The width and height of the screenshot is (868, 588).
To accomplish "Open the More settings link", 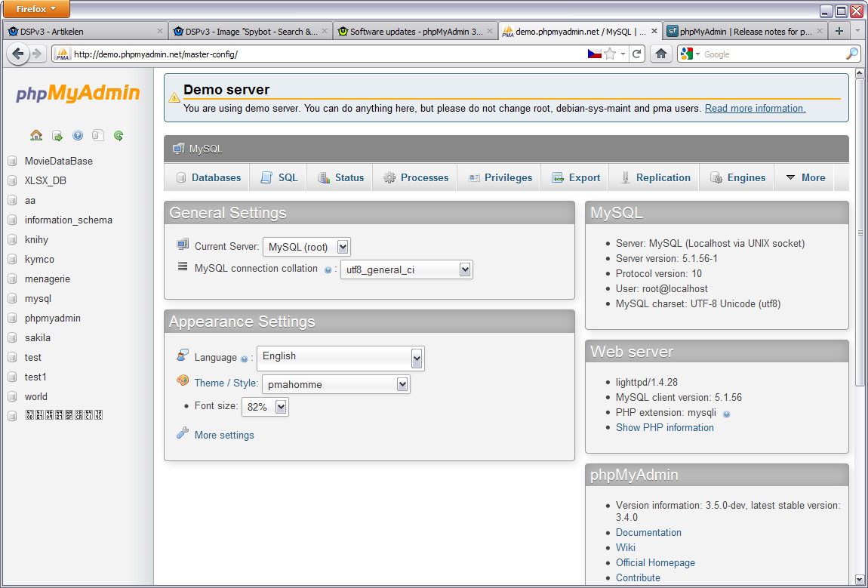I will tap(224, 436).
